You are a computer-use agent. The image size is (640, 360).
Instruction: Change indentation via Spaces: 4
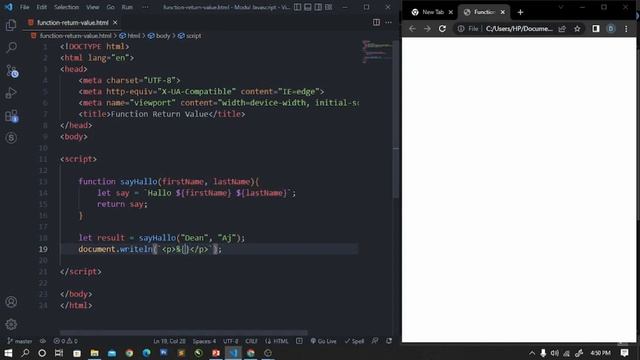[x=204, y=341]
